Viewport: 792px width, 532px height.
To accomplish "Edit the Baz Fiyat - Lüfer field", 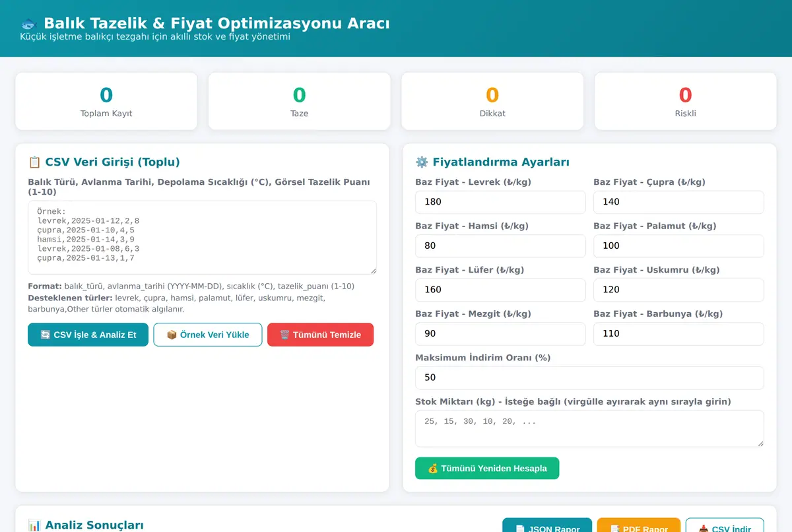I will [500, 290].
